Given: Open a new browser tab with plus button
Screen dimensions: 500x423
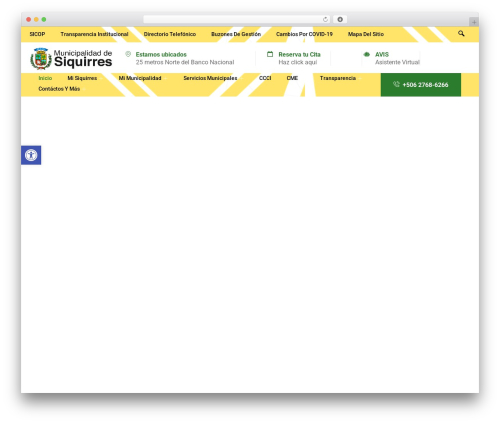Looking at the screenshot, I should (x=474, y=22).
